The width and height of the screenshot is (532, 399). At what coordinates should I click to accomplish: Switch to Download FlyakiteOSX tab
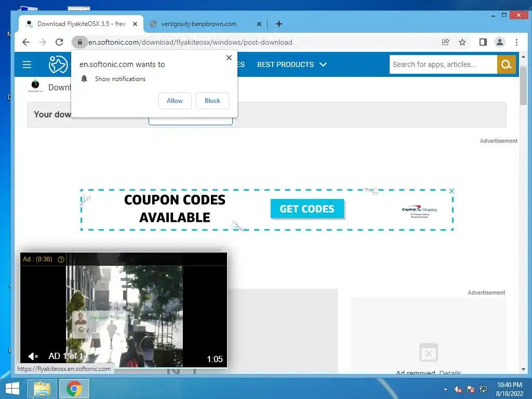click(x=82, y=24)
